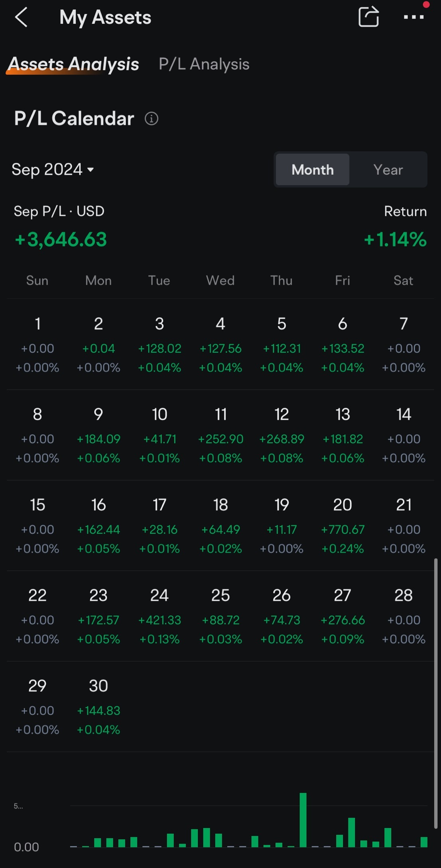Select day 15 in the calendar
Image resolution: width=441 pixels, height=868 pixels.
(x=37, y=525)
